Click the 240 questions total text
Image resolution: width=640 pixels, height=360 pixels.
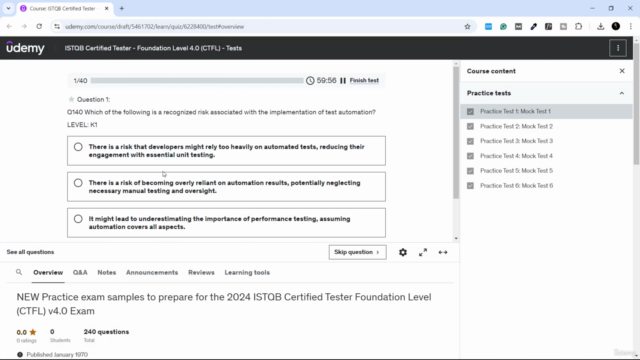tap(106, 332)
